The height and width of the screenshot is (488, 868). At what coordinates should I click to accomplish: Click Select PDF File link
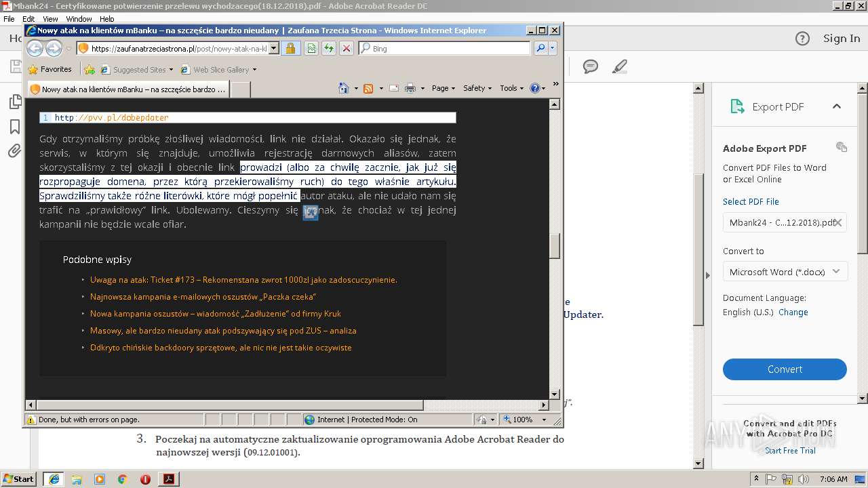coord(751,202)
